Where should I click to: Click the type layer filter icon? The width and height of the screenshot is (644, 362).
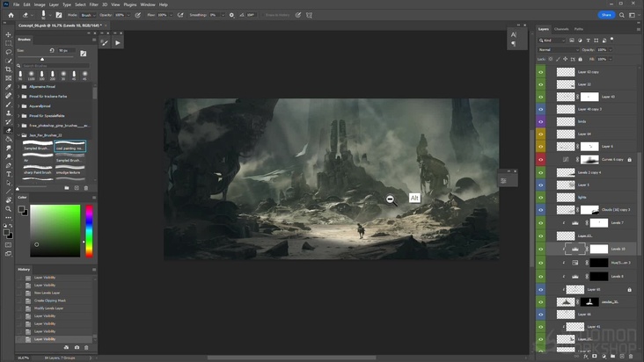pyautogui.click(x=589, y=40)
